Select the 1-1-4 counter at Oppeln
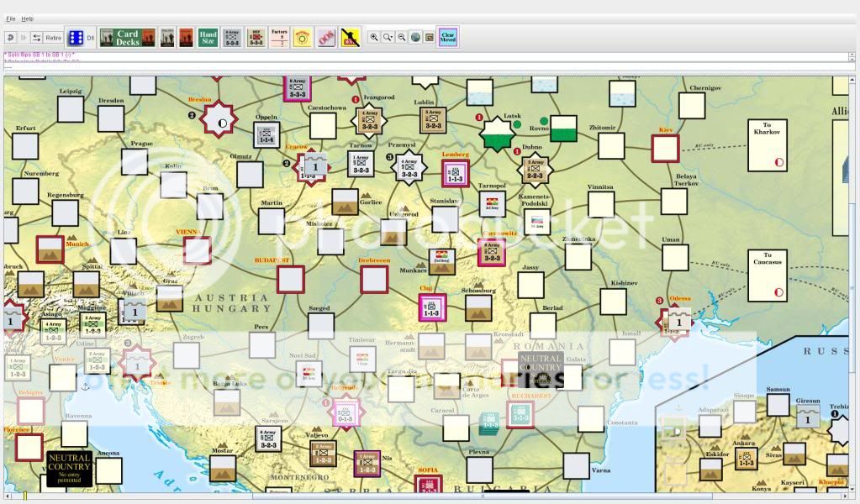Image resolution: width=860 pixels, height=504 pixels. 267,134
